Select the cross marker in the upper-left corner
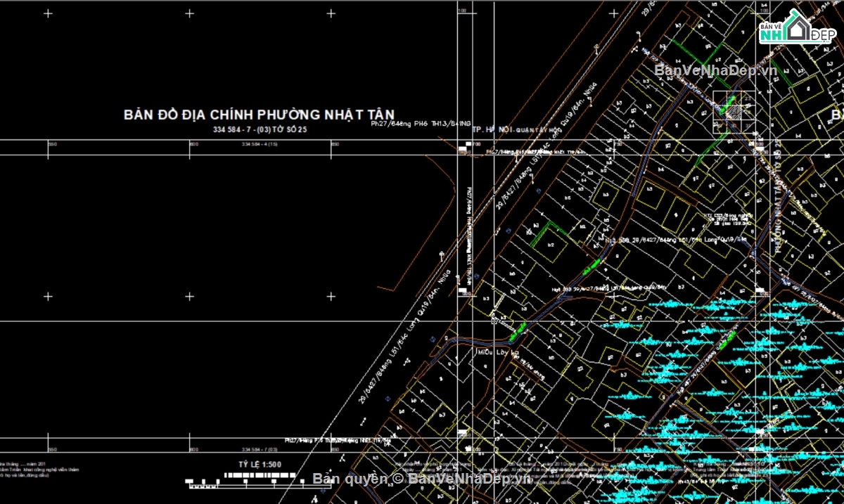This screenshot has height=504, width=844. (47, 12)
